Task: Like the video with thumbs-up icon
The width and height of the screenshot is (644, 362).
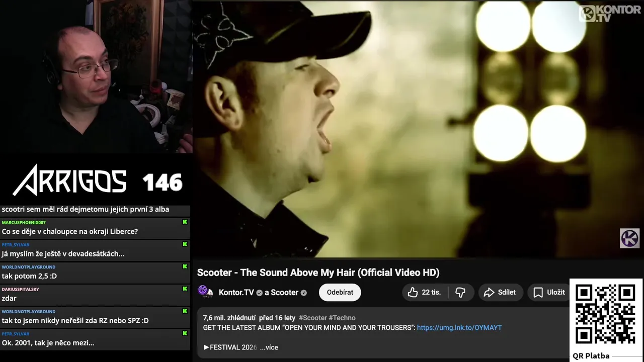Action: [x=424, y=292]
